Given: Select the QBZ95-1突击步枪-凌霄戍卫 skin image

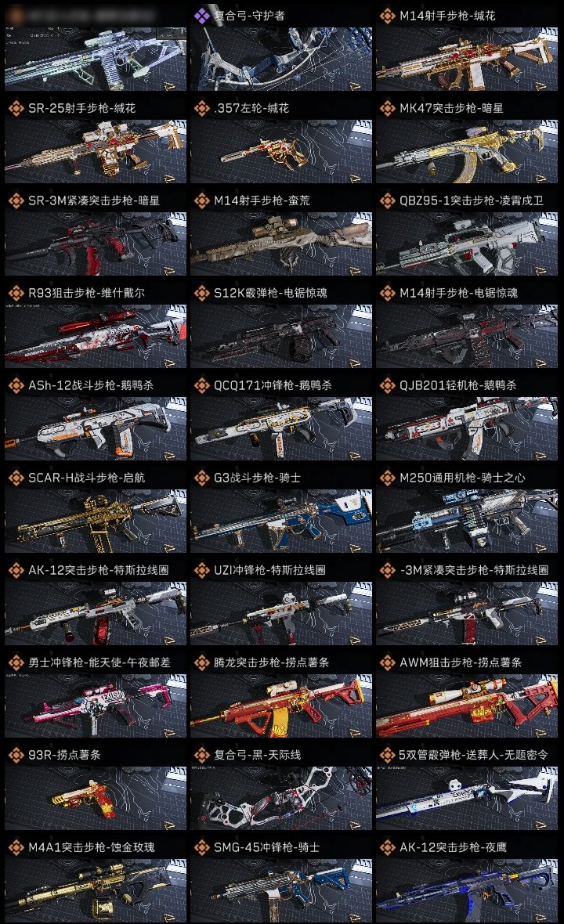Looking at the screenshot, I should point(467,244).
